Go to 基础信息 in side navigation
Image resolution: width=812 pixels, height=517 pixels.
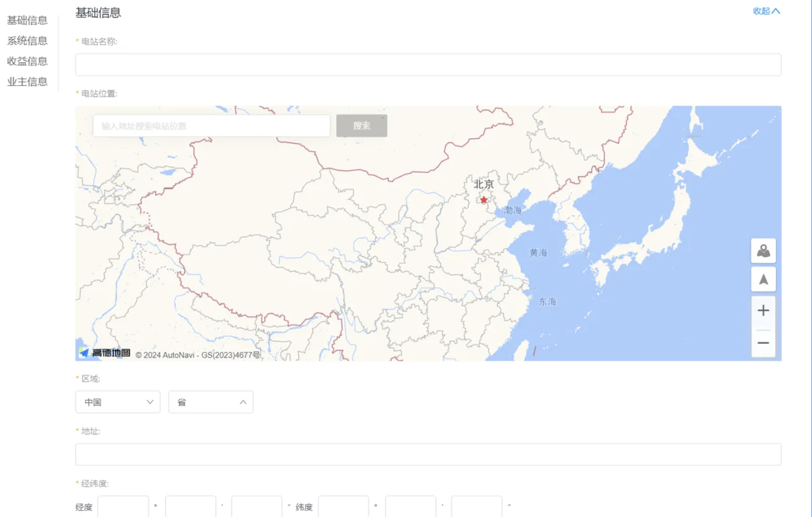pos(27,20)
